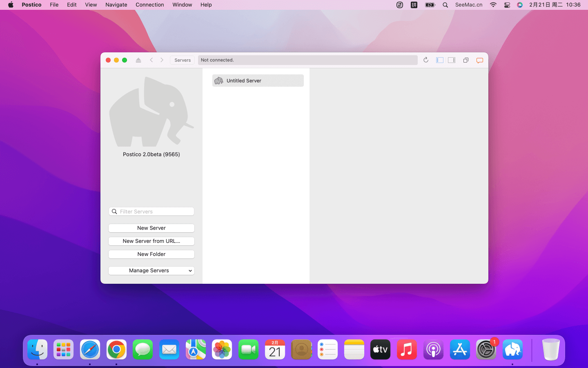Click the Spotlight search icon in menu bar
Screen dimensions: 588x368
click(x=445, y=5)
